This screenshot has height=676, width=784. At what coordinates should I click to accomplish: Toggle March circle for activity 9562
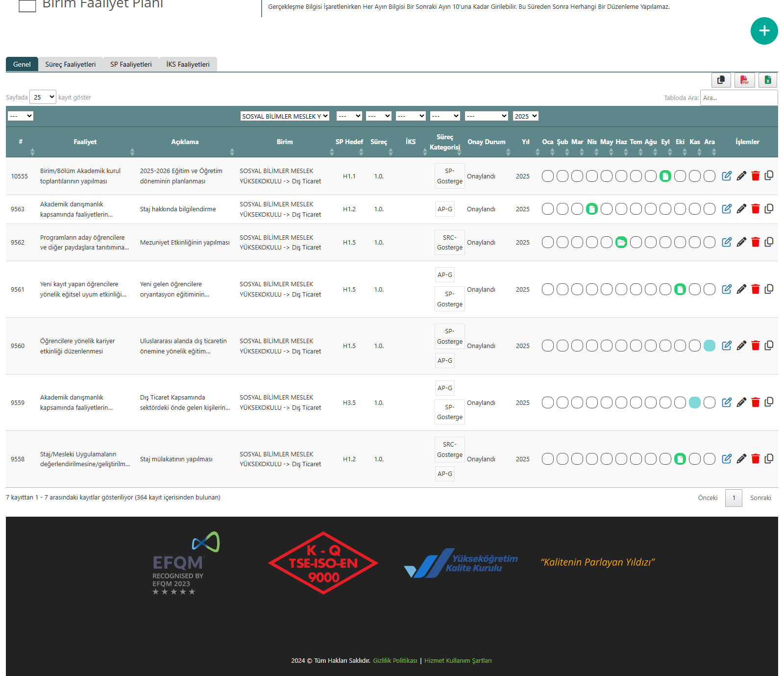point(577,242)
